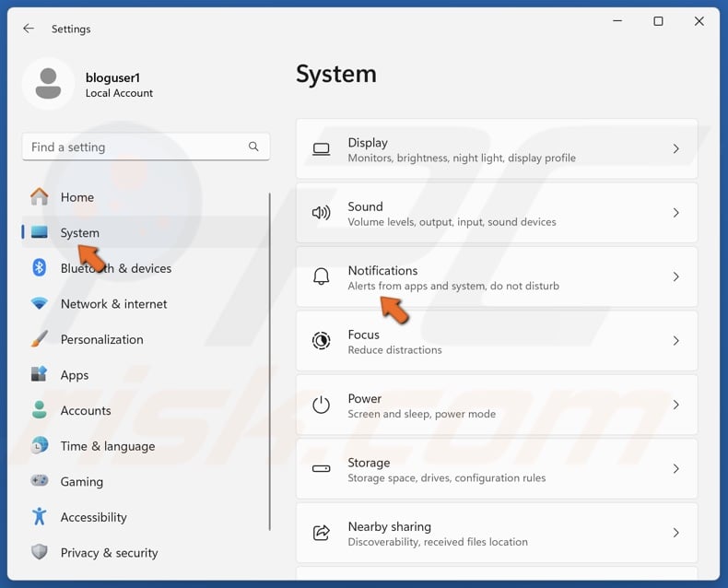Maximize the Settings window

(x=658, y=21)
